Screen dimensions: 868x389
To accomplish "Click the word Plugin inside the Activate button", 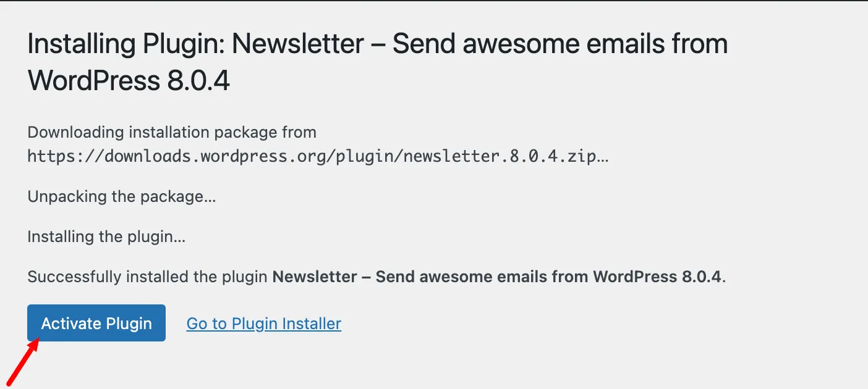I will 129,324.
